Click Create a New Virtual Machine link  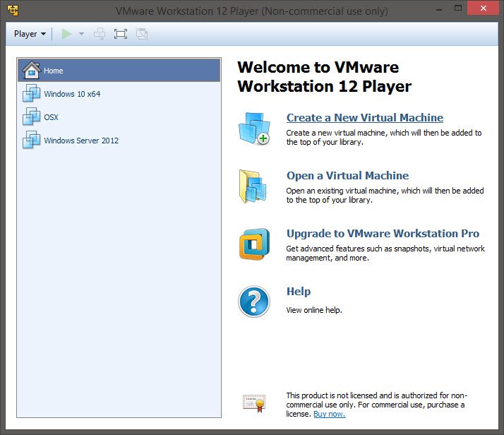coord(365,118)
